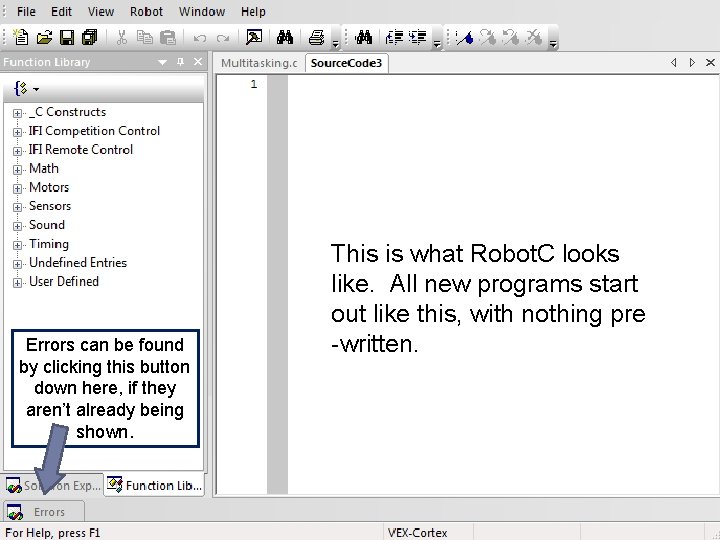The width and height of the screenshot is (720, 540).
Task: Expand the Sound node
Action: point(17,226)
